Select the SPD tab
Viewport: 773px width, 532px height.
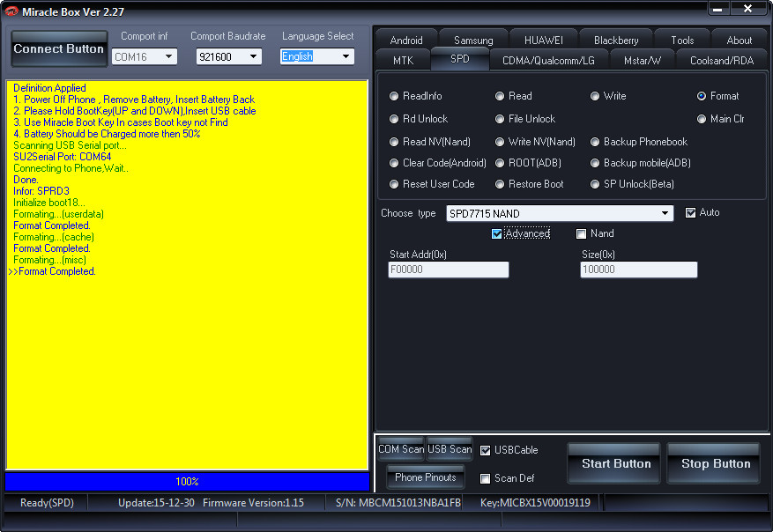click(459, 59)
